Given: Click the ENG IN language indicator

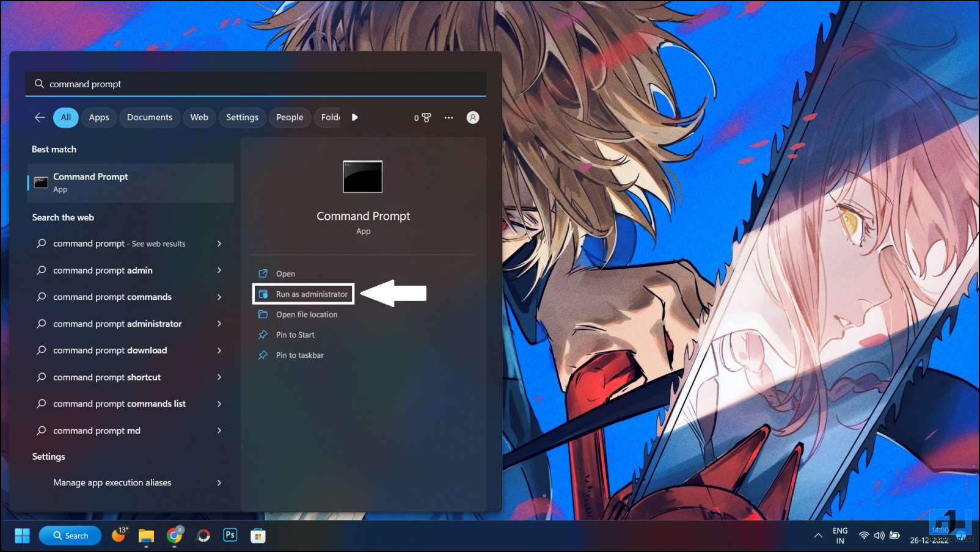Looking at the screenshot, I should [x=840, y=536].
